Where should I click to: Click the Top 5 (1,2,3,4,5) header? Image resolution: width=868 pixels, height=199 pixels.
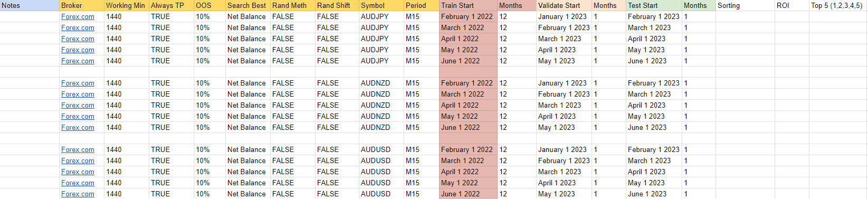(838, 5)
